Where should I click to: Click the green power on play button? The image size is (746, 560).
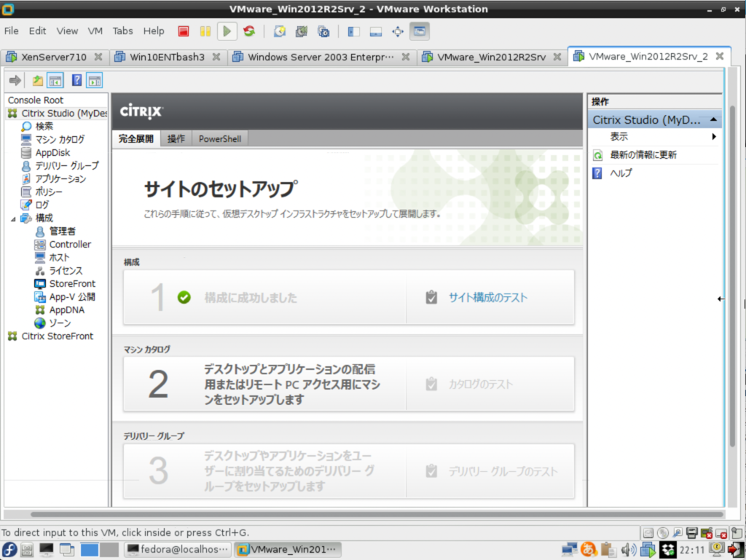pos(227,31)
